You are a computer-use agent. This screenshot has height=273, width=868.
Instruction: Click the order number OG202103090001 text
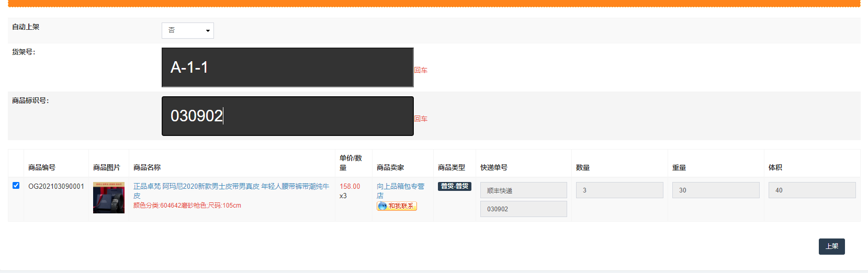(x=56, y=186)
